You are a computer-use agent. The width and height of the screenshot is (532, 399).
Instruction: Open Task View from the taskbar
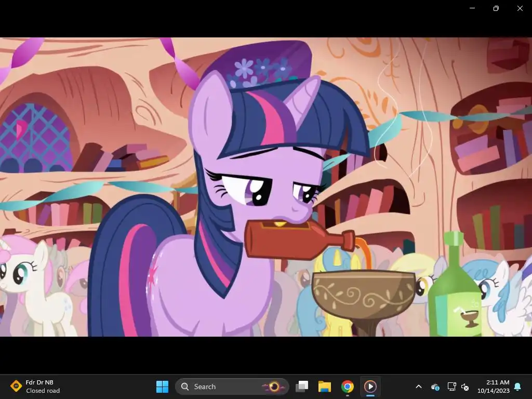302,387
